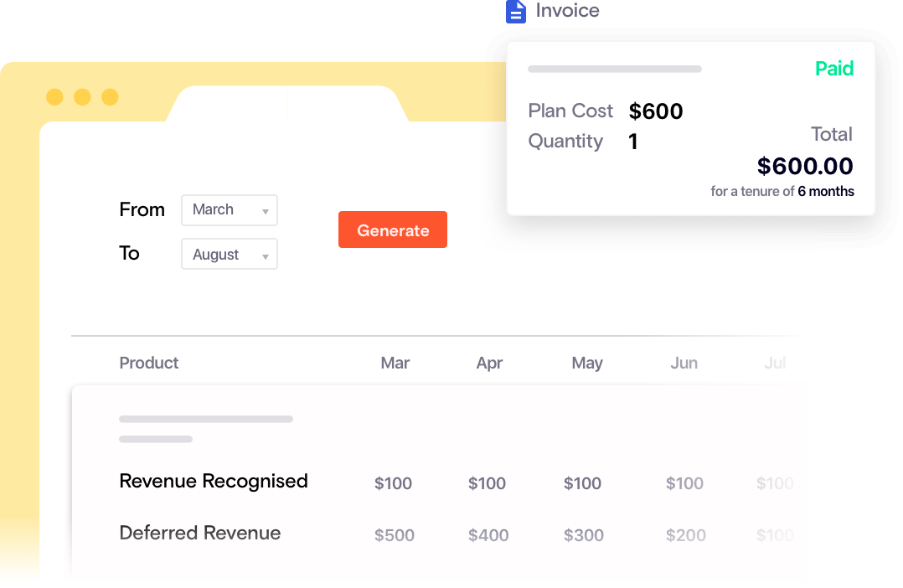Click the dropdown arrow next to August
Screen dimensions: 903x588
coord(267,254)
